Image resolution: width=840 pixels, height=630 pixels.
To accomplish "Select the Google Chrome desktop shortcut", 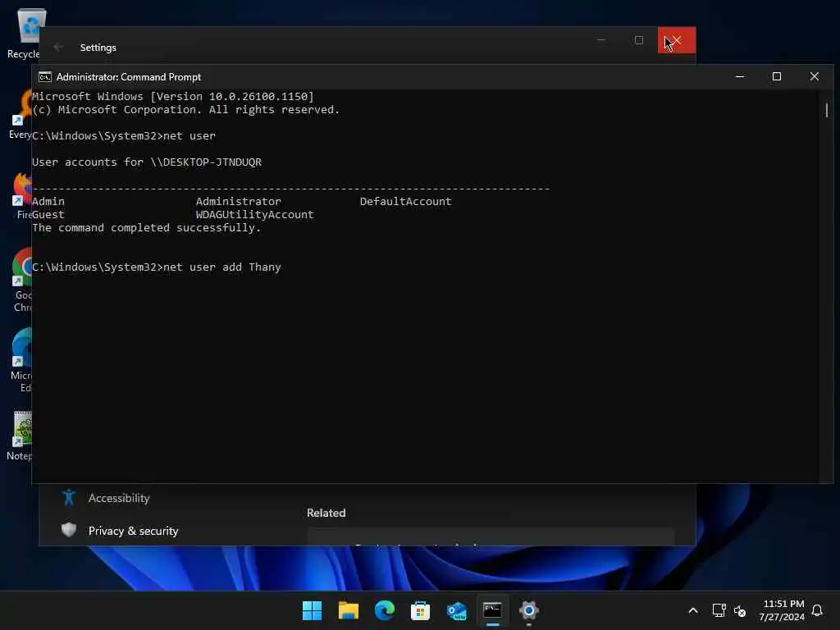I will pyautogui.click(x=21, y=281).
